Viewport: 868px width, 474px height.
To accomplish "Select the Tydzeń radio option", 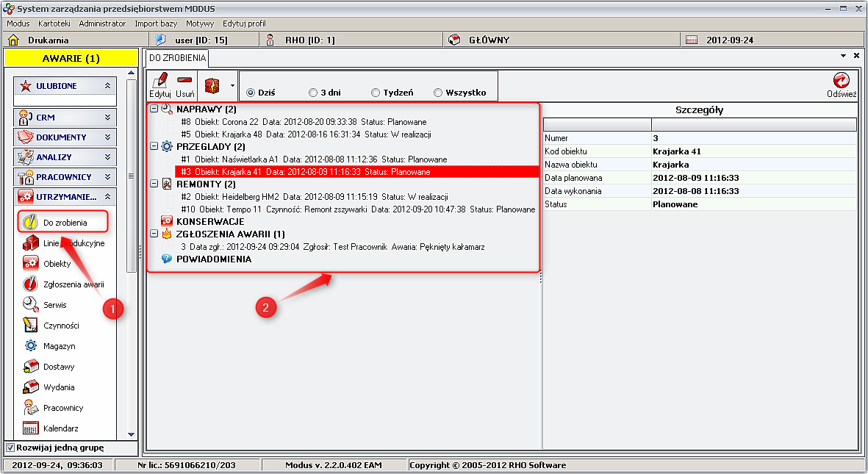I will (376, 93).
